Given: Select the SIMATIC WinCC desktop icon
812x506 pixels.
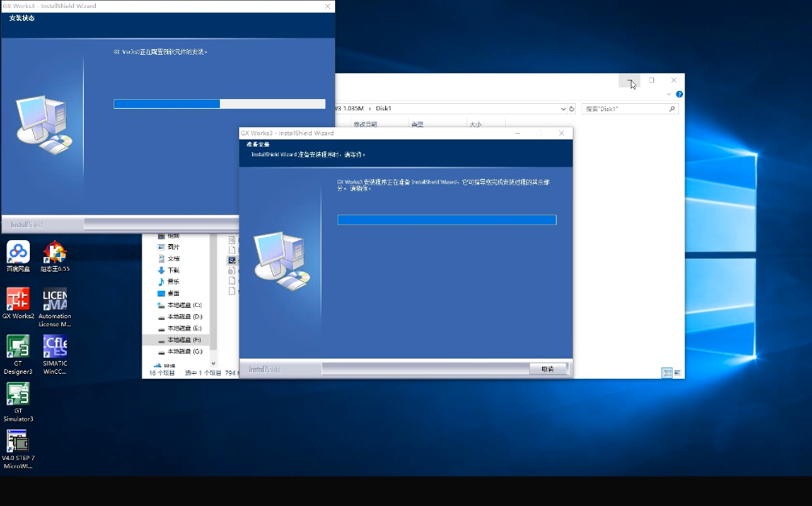Looking at the screenshot, I should pos(55,355).
